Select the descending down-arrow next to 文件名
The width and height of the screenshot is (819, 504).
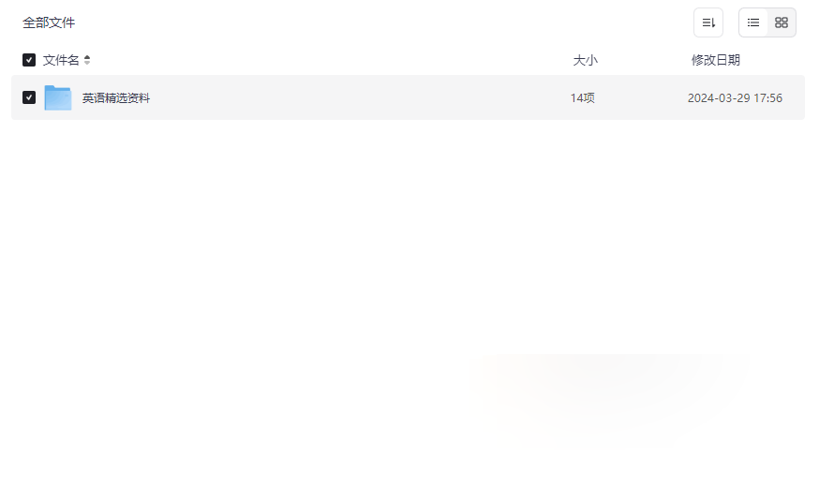click(x=87, y=63)
